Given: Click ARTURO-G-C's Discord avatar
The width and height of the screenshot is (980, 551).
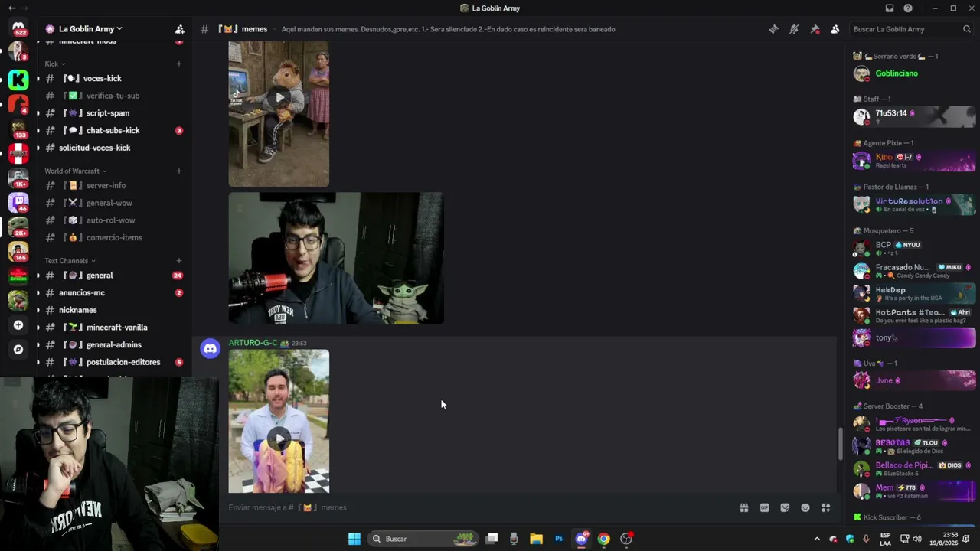Looking at the screenshot, I should click(210, 349).
